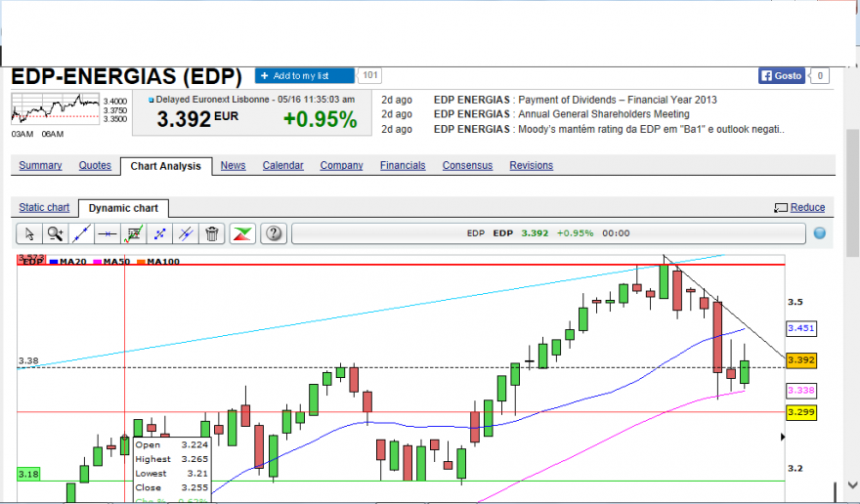Viewport: 860px width, 504px height.
Task: Pick the horizontal line tool
Action: (x=107, y=233)
